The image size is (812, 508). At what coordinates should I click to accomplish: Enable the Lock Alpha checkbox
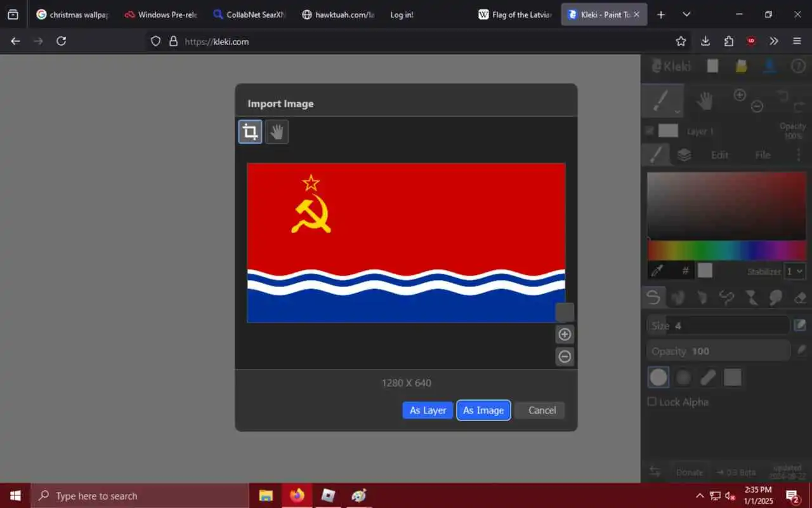[x=652, y=401]
